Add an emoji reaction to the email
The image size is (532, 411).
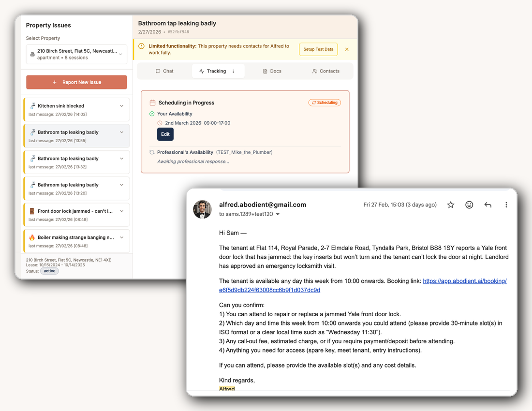469,205
